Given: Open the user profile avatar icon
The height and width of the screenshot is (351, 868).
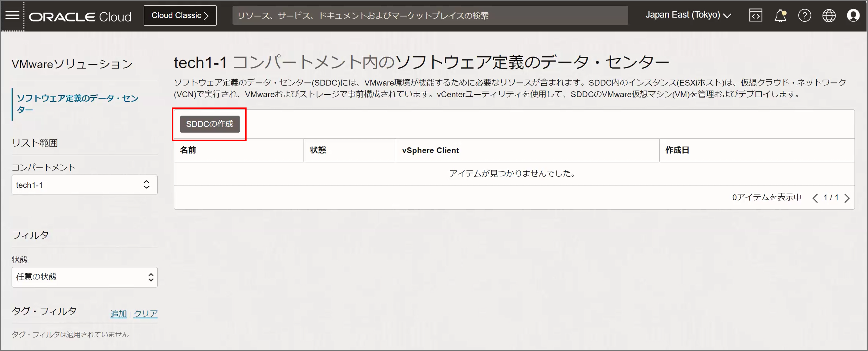Looking at the screenshot, I should (853, 16).
